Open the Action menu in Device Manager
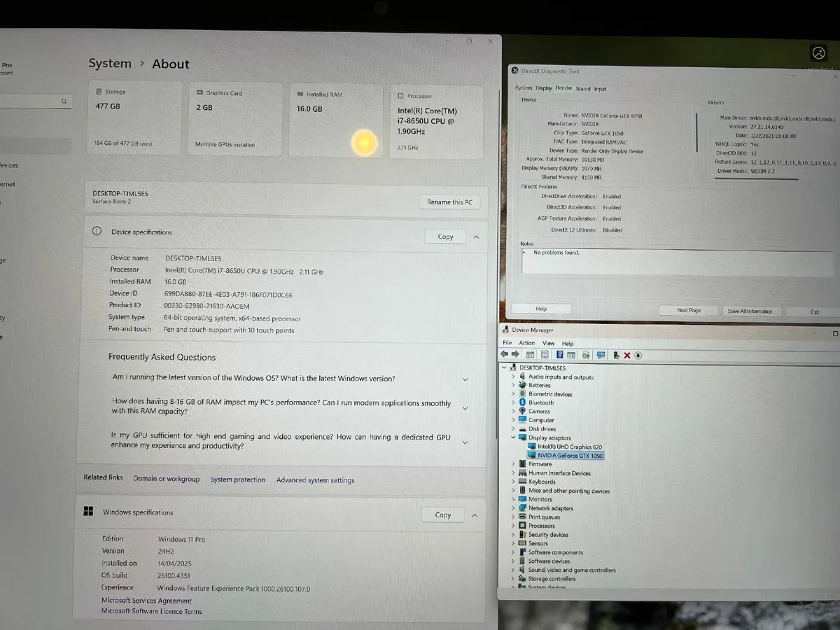This screenshot has width=840, height=630. tap(526, 343)
